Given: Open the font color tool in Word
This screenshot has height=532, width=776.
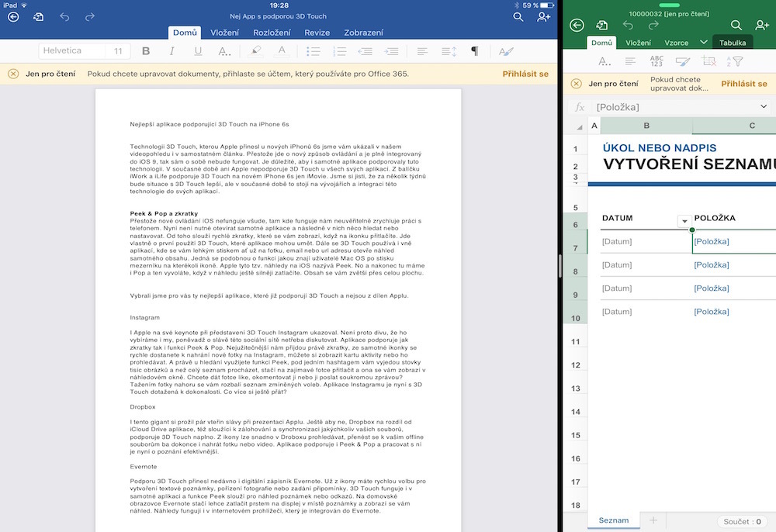Looking at the screenshot, I should (282, 50).
